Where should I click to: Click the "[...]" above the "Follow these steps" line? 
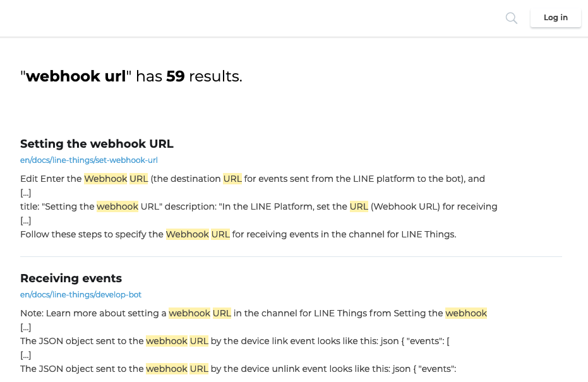[26, 220]
